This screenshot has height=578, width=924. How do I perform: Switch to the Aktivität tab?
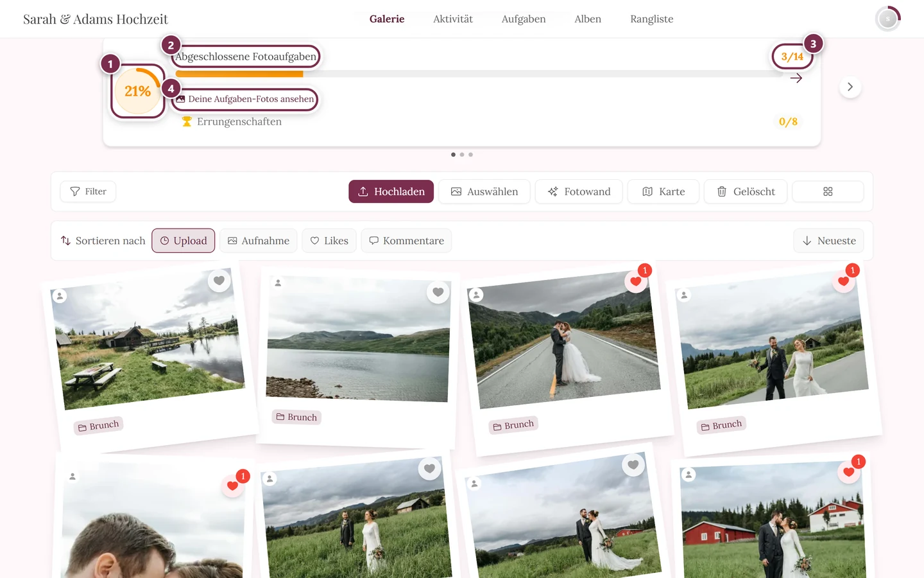453,19
